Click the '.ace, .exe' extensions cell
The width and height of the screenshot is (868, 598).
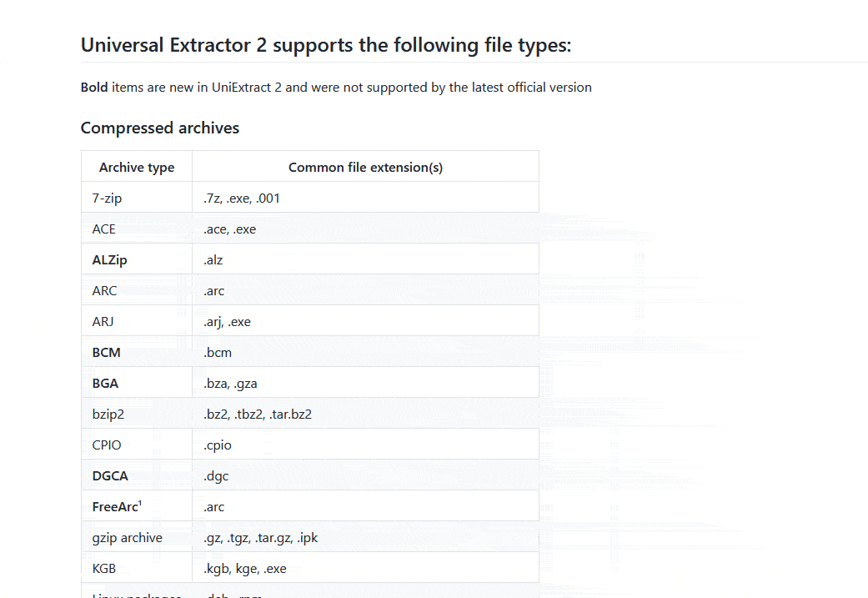[365, 229]
